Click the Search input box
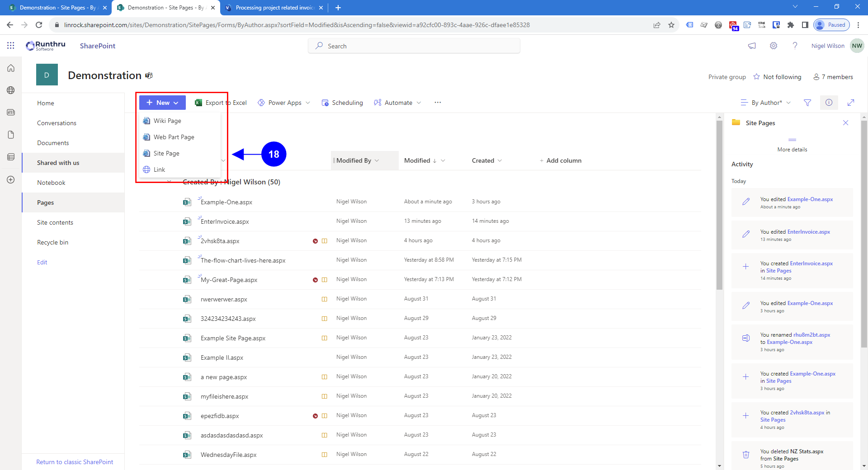Image resolution: width=868 pixels, height=470 pixels. (414, 46)
